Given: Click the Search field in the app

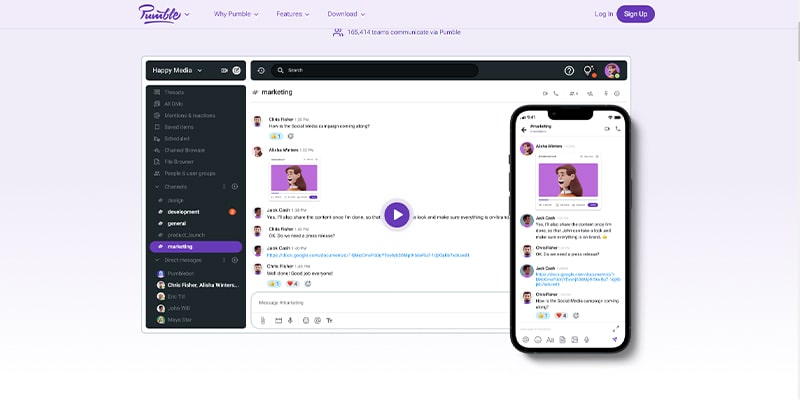Looking at the screenshot, I should (374, 70).
